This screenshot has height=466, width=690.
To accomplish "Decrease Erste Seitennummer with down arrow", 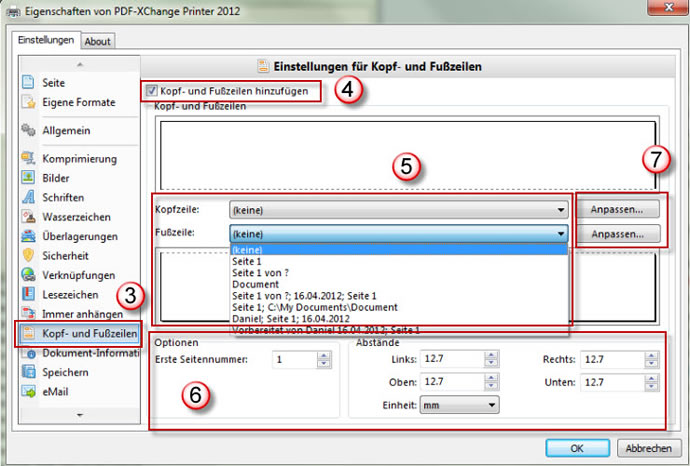I will (x=324, y=364).
